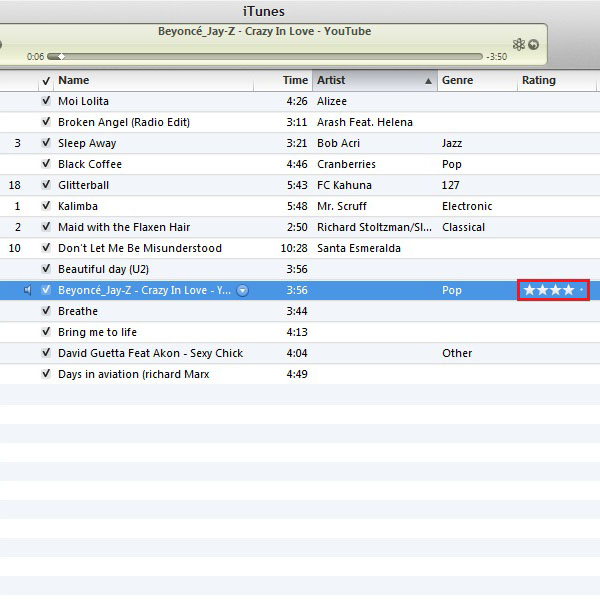Uncheck the Crazy In Love track checkbox

click(x=46, y=290)
